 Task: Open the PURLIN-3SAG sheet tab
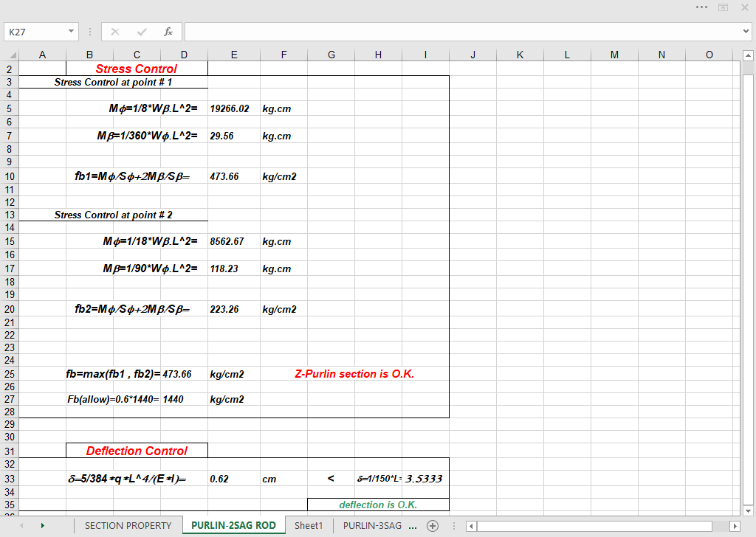pos(372,525)
